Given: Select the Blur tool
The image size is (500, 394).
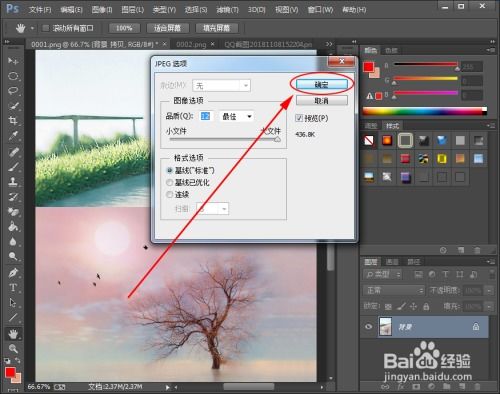Looking at the screenshot, I should [x=13, y=241].
